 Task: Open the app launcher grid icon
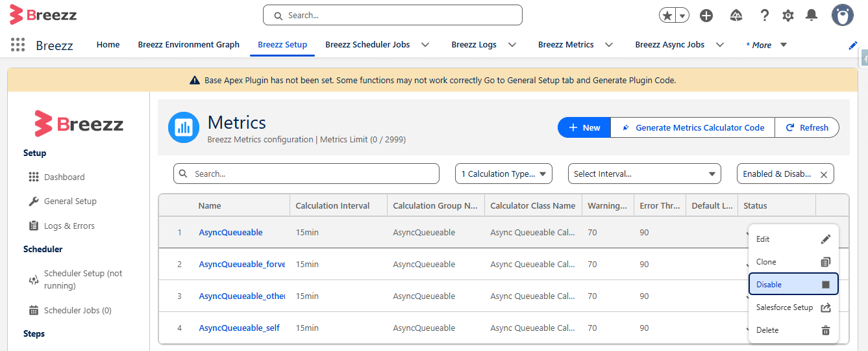click(x=18, y=44)
